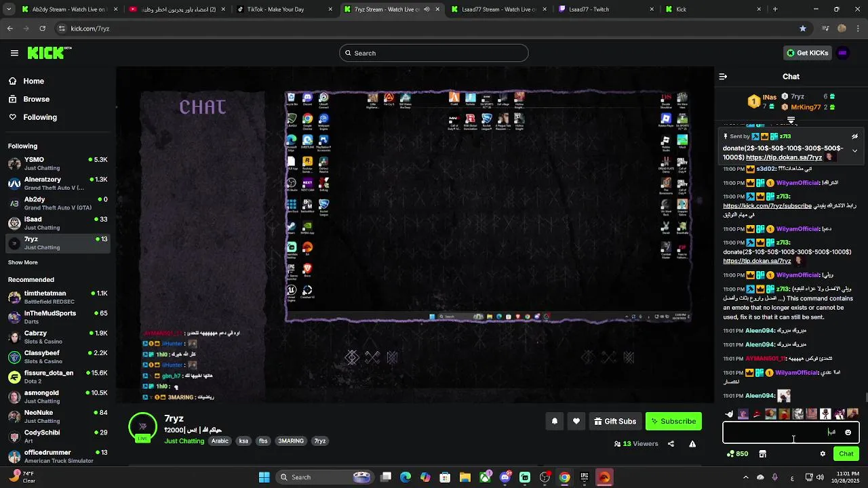
Task: Open ISaad channel in sidebar
Action: coord(58,223)
